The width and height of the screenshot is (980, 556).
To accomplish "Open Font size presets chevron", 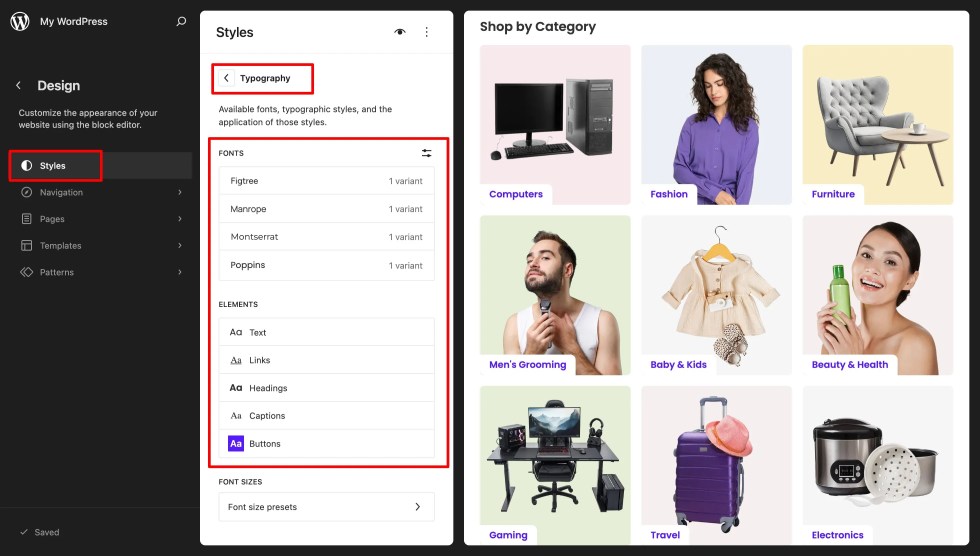I will coord(418,507).
